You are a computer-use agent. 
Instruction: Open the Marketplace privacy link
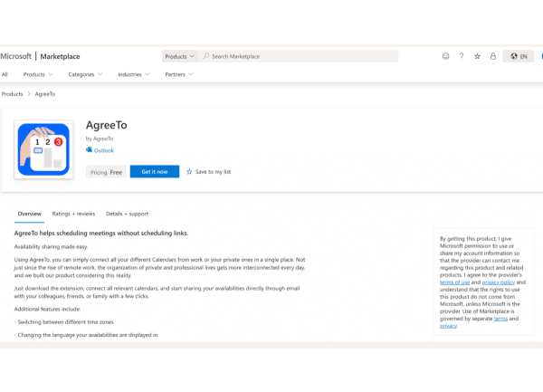click(449, 326)
